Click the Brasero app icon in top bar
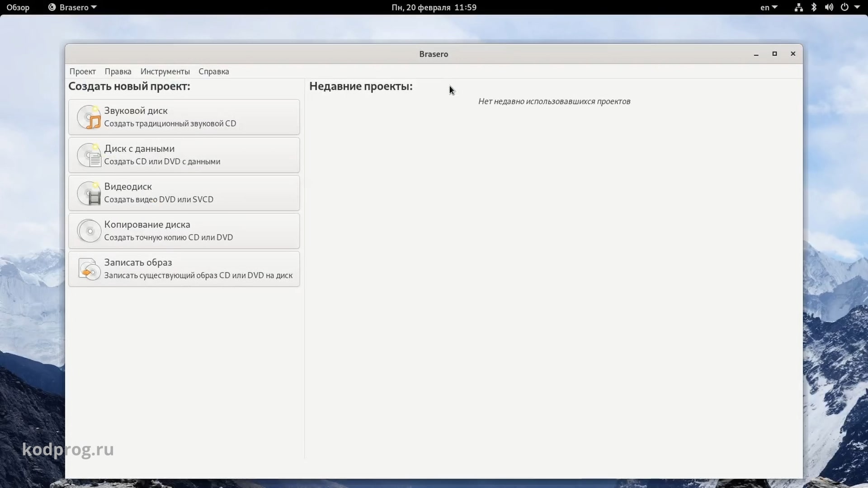Viewport: 868px width, 488px height. (x=52, y=7)
